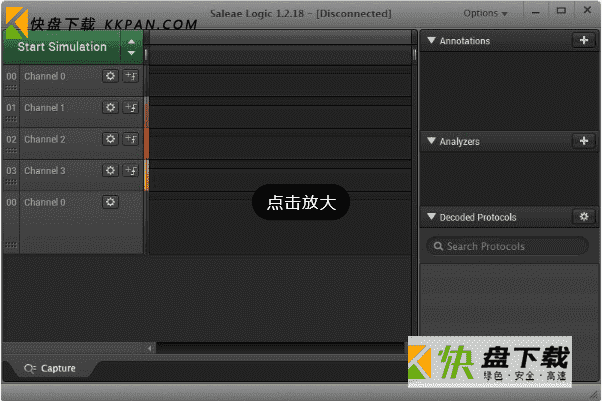
Task: Open settings gear of bottom analog Channel 0
Action: click(x=110, y=202)
